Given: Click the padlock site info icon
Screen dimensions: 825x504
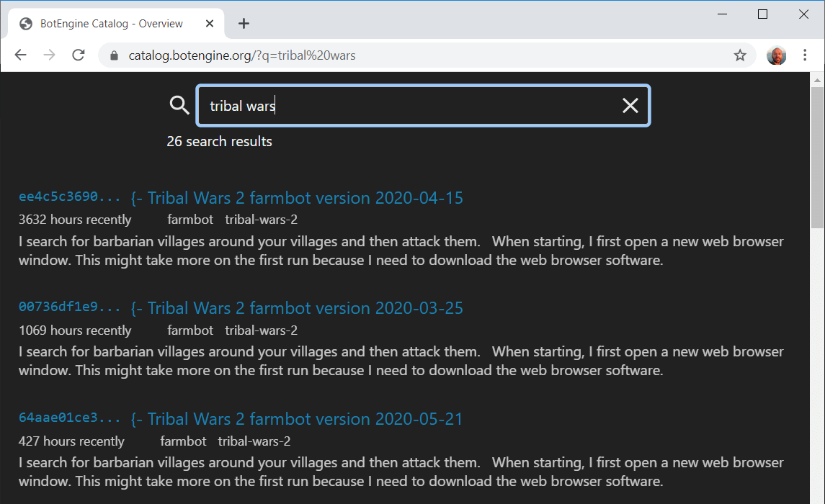Looking at the screenshot, I should (x=114, y=55).
